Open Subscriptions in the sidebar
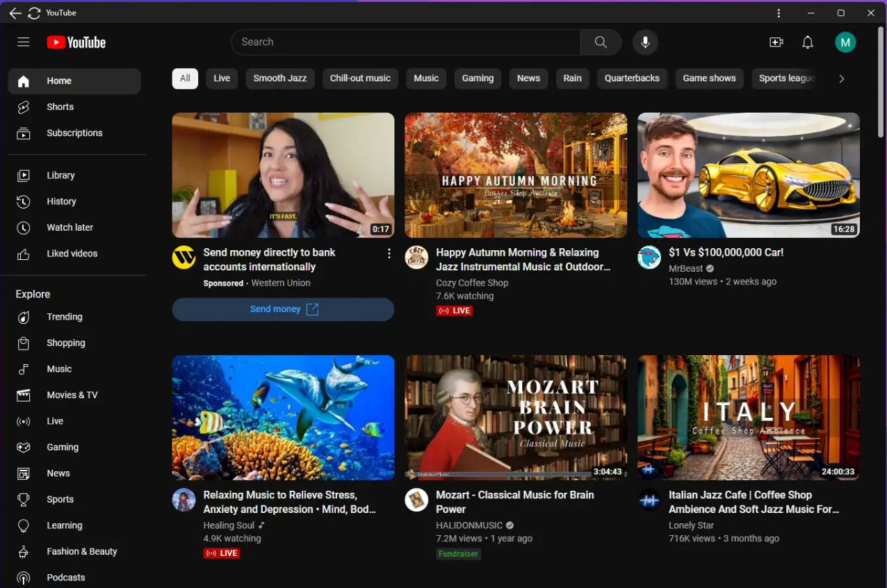The width and height of the screenshot is (887, 588). [x=74, y=133]
